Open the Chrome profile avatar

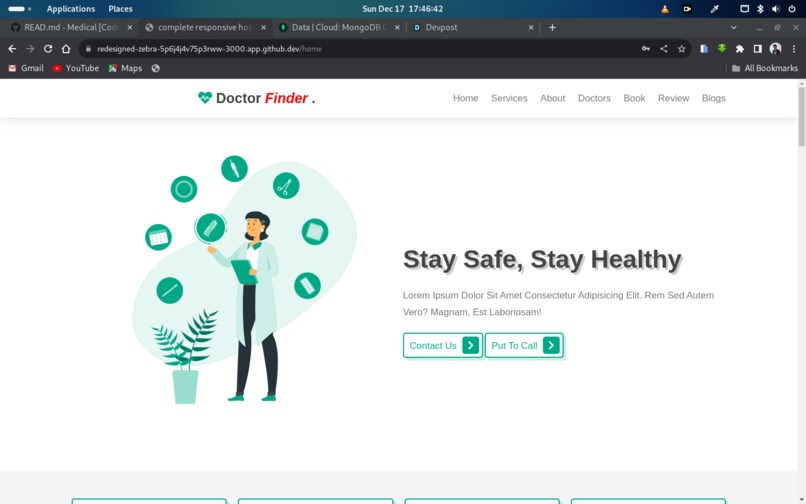pyautogui.click(x=775, y=49)
